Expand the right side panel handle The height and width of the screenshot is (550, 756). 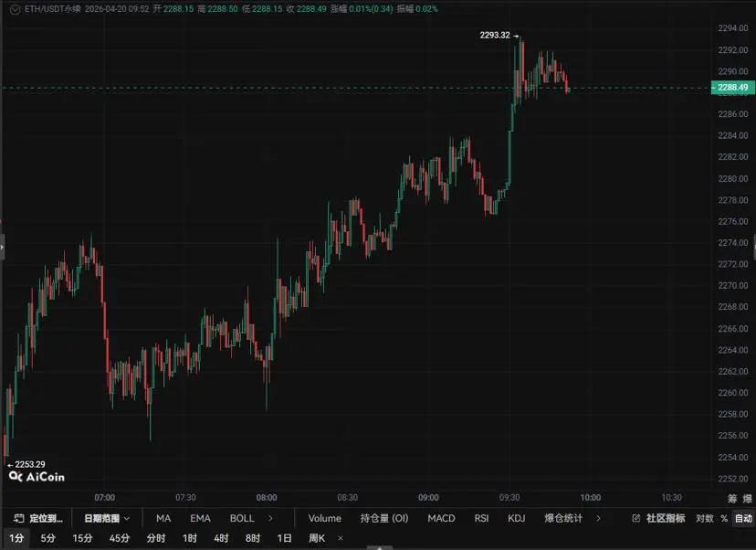[754, 247]
